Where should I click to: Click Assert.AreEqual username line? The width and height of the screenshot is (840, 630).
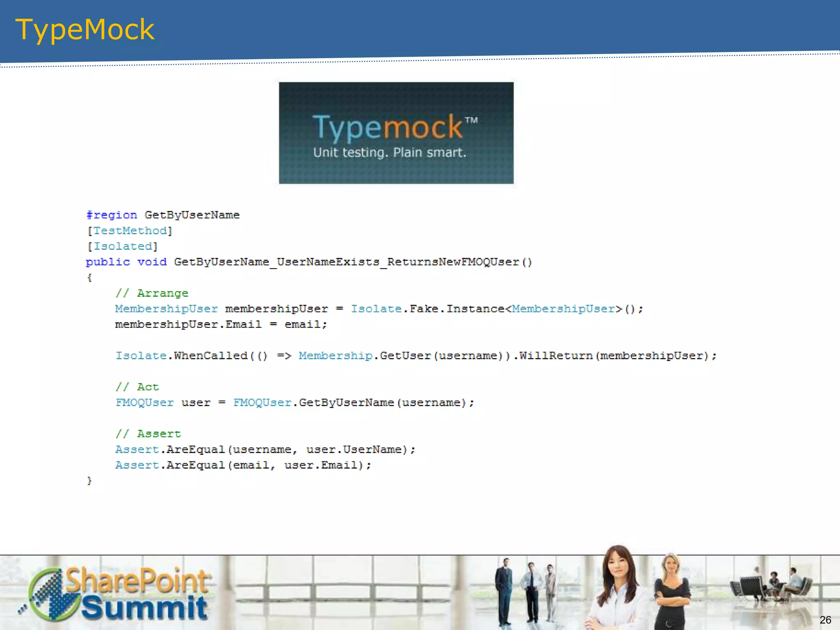click(265, 450)
